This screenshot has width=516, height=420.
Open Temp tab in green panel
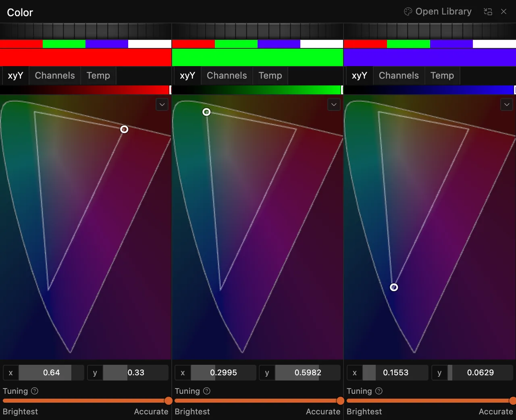point(270,76)
